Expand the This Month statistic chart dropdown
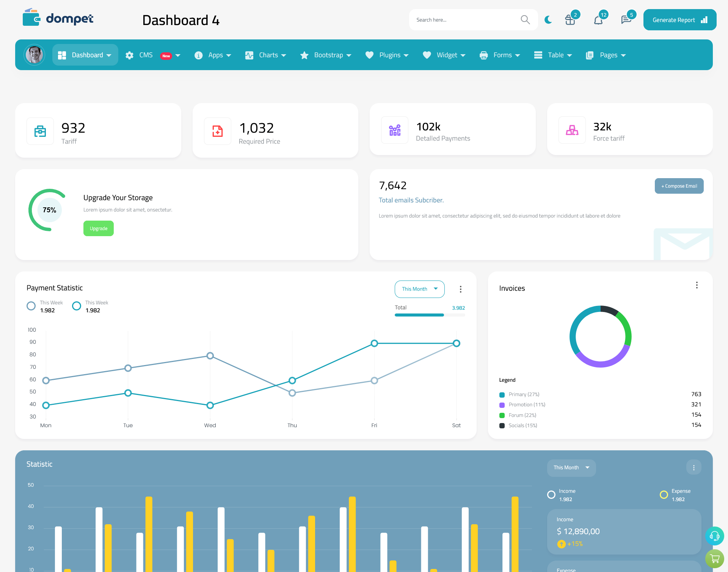Image resolution: width=728 pixels, height=572 pixels. point(570,467)
